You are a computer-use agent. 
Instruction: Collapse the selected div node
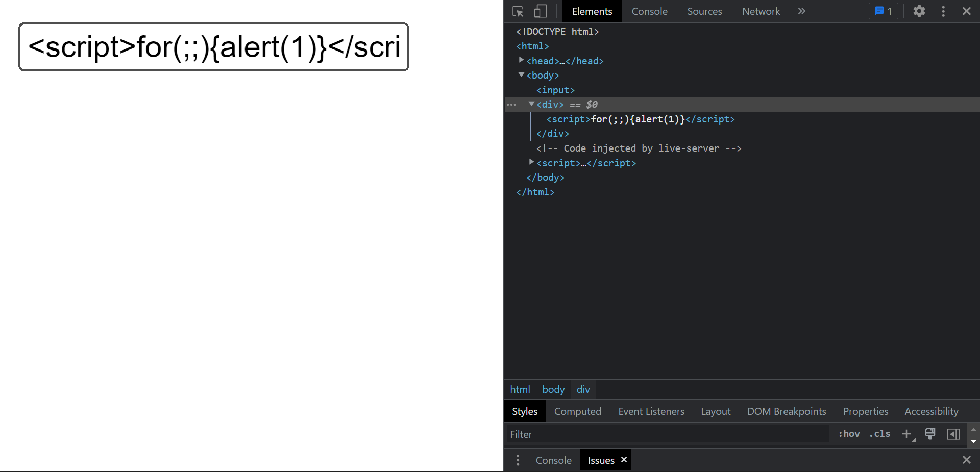click(531, 104)
